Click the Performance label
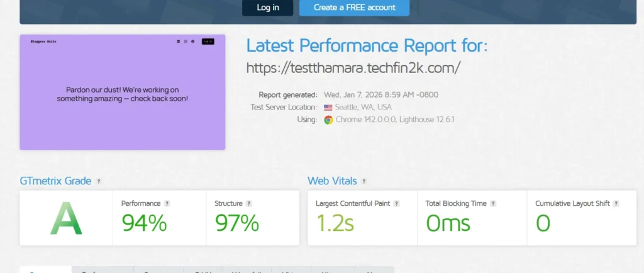This screenshot has width=644, height=273. pos(141,204)
